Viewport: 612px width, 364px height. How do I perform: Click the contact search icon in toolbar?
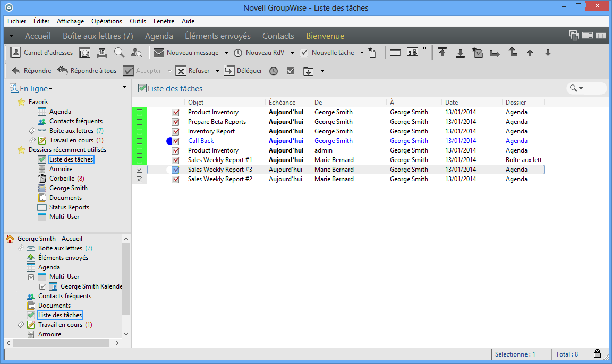(x=137, y=52)
